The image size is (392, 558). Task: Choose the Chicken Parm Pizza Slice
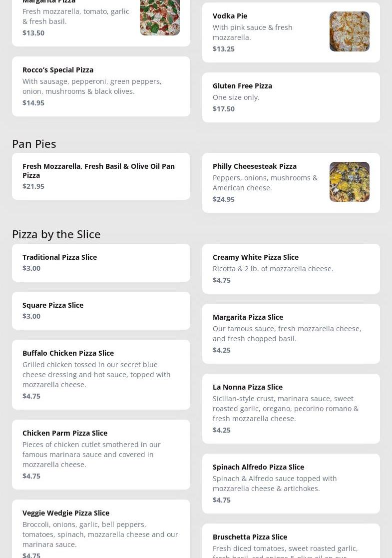coord(101,454)
